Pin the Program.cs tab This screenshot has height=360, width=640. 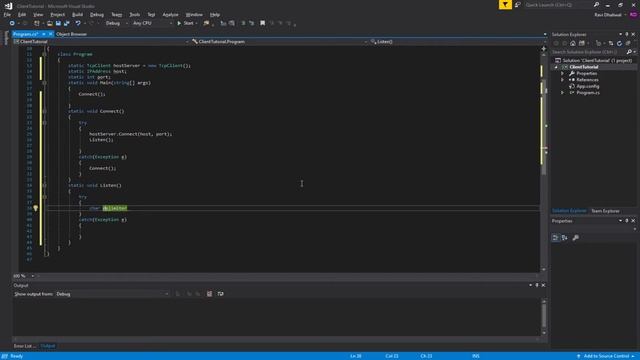(x=44, y=34)
